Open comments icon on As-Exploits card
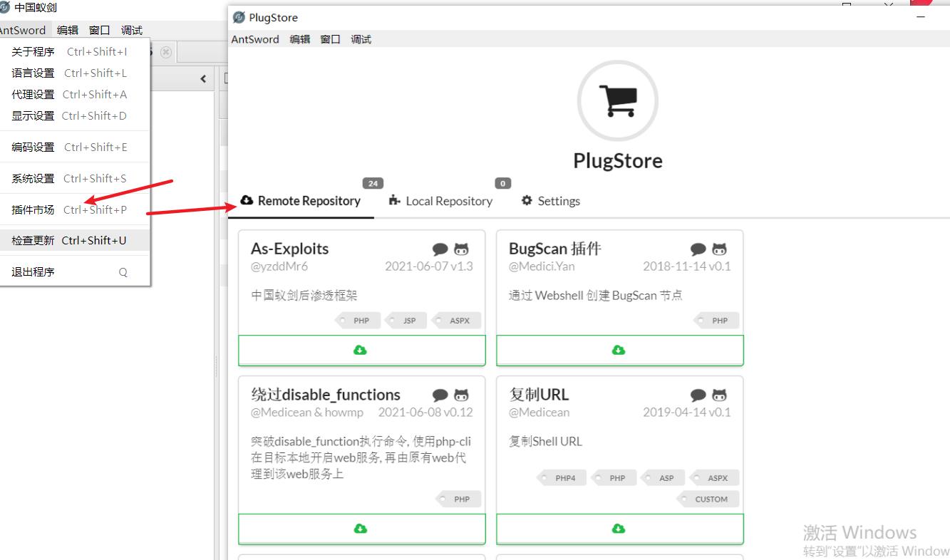Image resolution: width=950 pixels, height=560 pixels. click(440, 249)
